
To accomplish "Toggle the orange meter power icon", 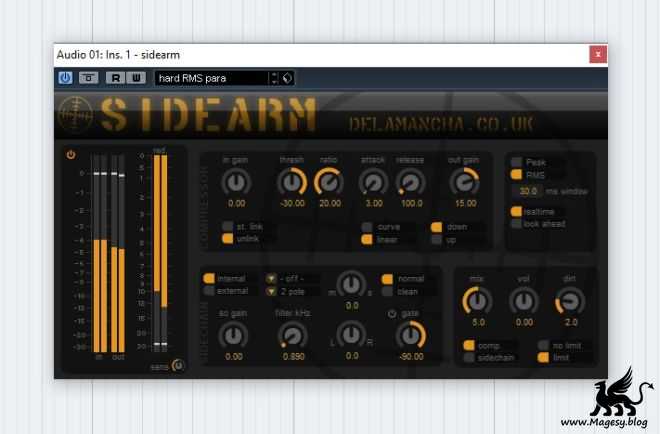I will [71, 154].
